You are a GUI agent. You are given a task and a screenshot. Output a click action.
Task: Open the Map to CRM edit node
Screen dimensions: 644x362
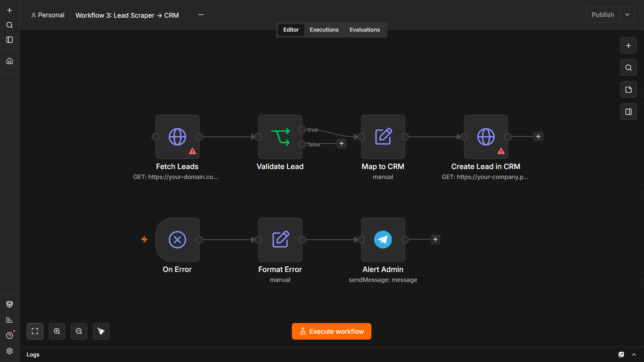383,137
